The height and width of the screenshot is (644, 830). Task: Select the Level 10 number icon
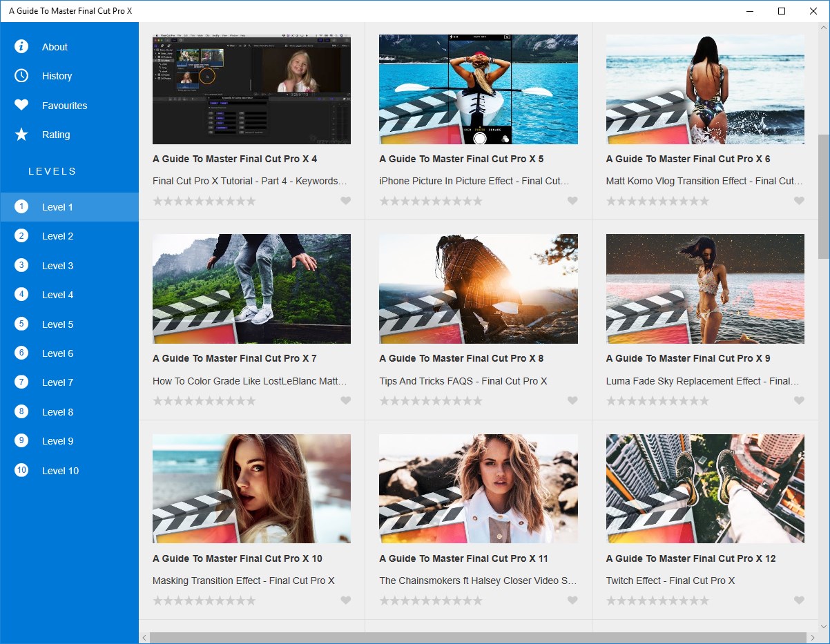click(21, 470)
